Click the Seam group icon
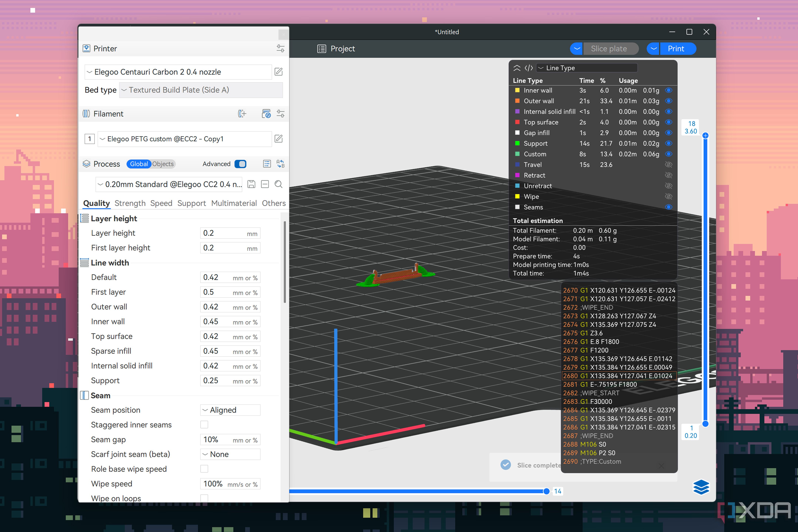 tap(84, 395)
